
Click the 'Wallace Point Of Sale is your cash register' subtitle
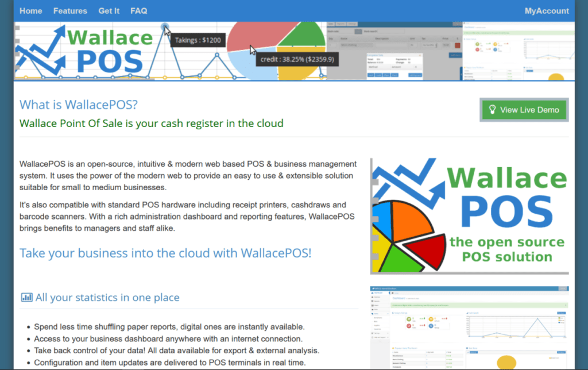point(152,124)
